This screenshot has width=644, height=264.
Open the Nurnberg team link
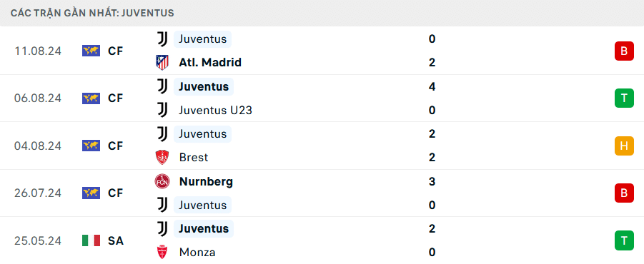(x=206, y=182)
